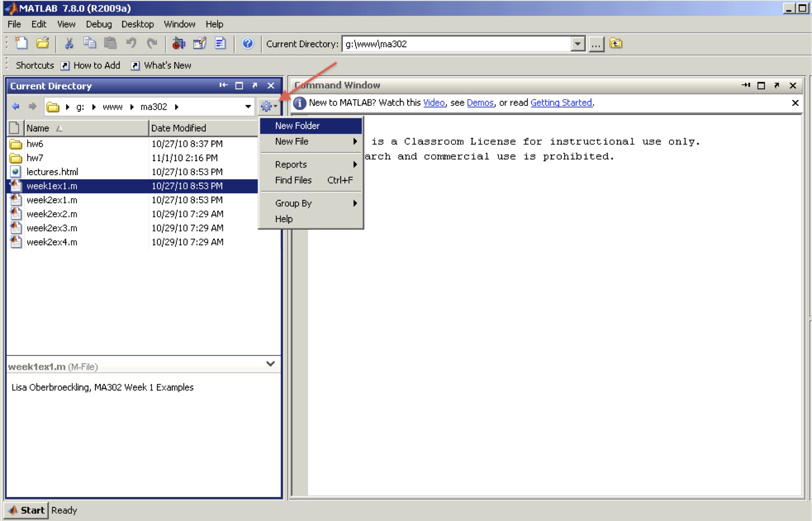812x521 pixels.
Task: Expand the arrow after g: in path
Action: click(x=94, y=107)
